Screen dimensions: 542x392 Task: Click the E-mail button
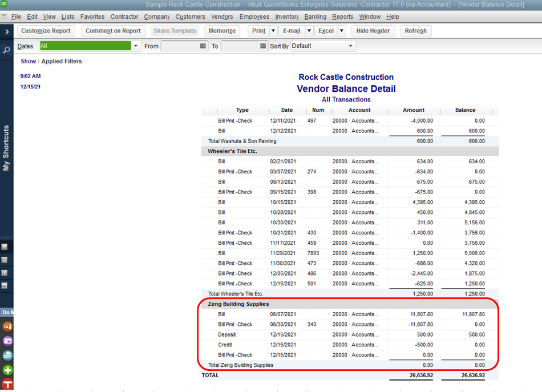292,31
